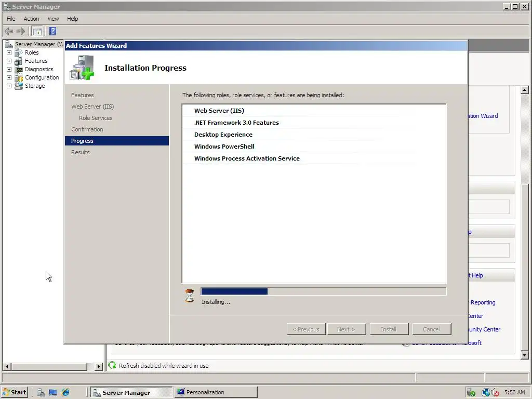Viewport: 532px width, 399px height.
Task: Click the refresh status icon
Action: point(112,365)
